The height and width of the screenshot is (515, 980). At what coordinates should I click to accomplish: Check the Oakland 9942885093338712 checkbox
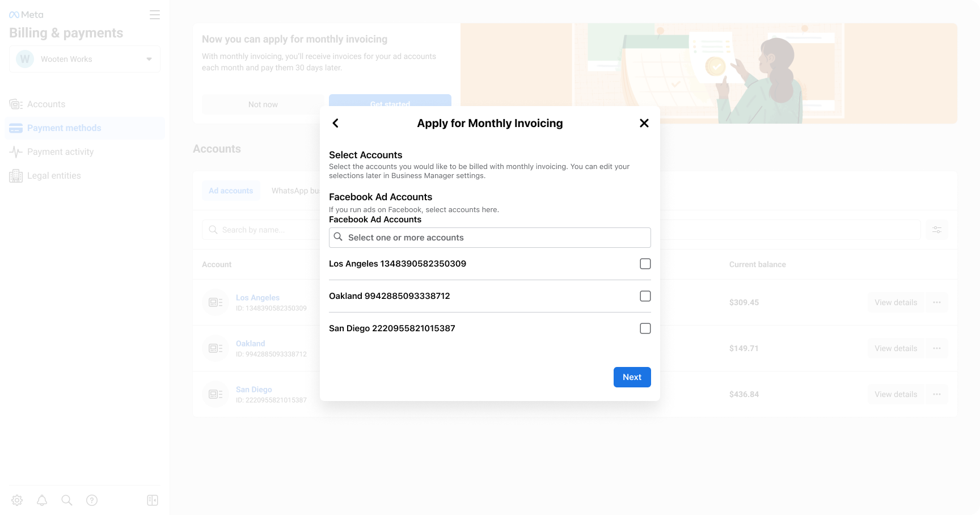point(645,296)
